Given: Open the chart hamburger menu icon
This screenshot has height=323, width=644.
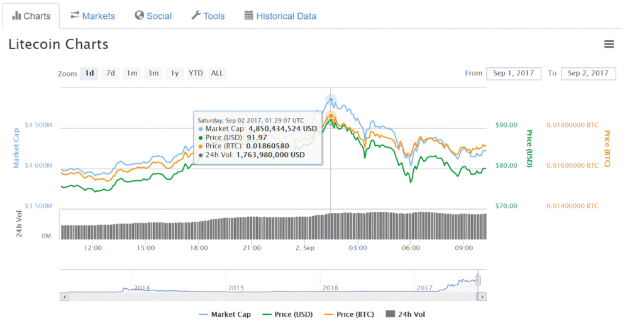Looking at the screenshot, I should 609,44.
